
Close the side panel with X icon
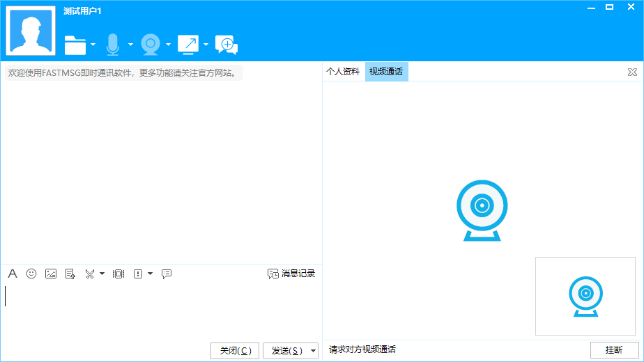click(x=633, y=72)
